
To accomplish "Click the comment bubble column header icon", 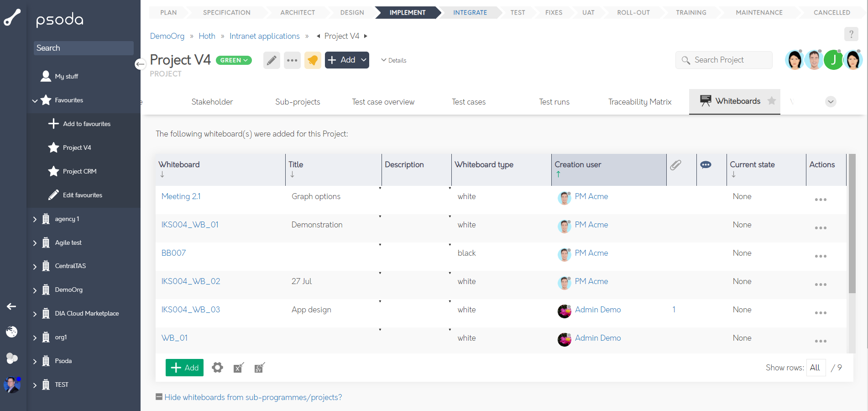I will (x=706, y=165).
